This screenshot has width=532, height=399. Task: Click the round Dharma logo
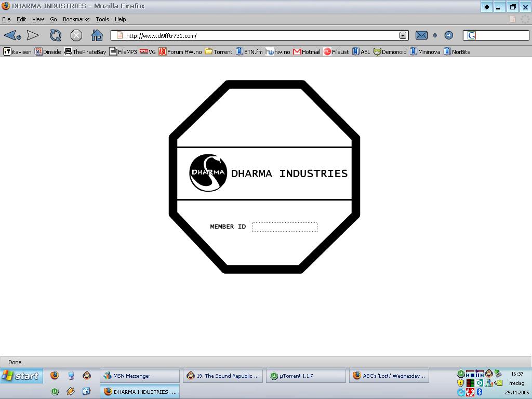click(208, 172)
